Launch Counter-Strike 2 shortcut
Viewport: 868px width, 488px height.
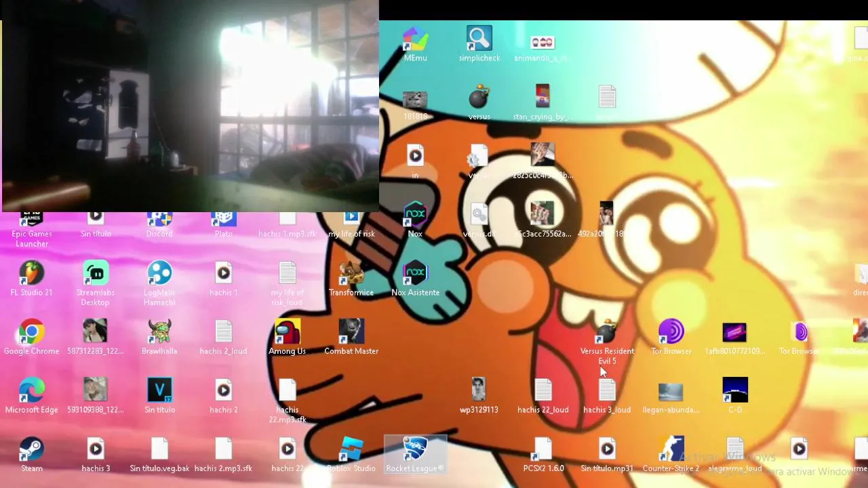(671, 455)
